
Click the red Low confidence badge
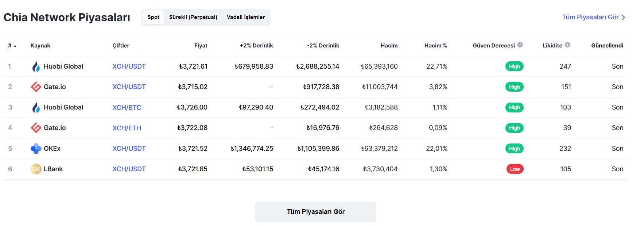515,169
